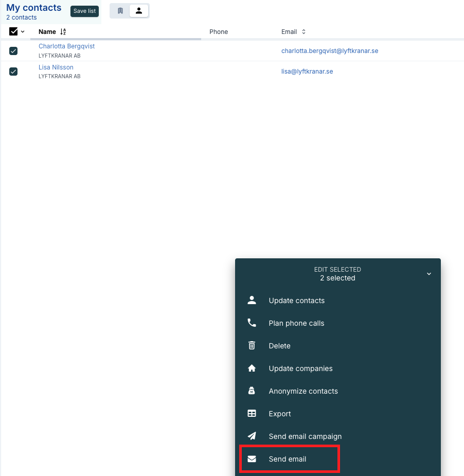Click charlotta.bergqvist@lyftkranar.se email link
This screenshot has height=476, width=464.
(330, 51)
